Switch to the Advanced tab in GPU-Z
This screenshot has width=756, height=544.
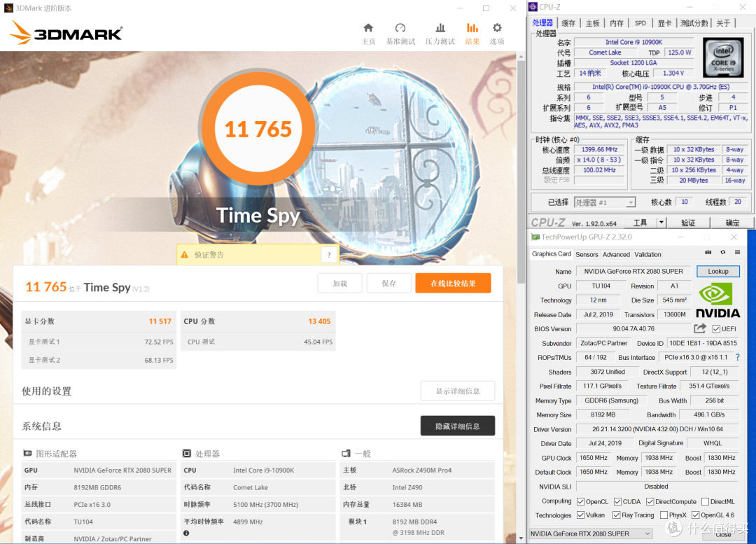[616, 255]
